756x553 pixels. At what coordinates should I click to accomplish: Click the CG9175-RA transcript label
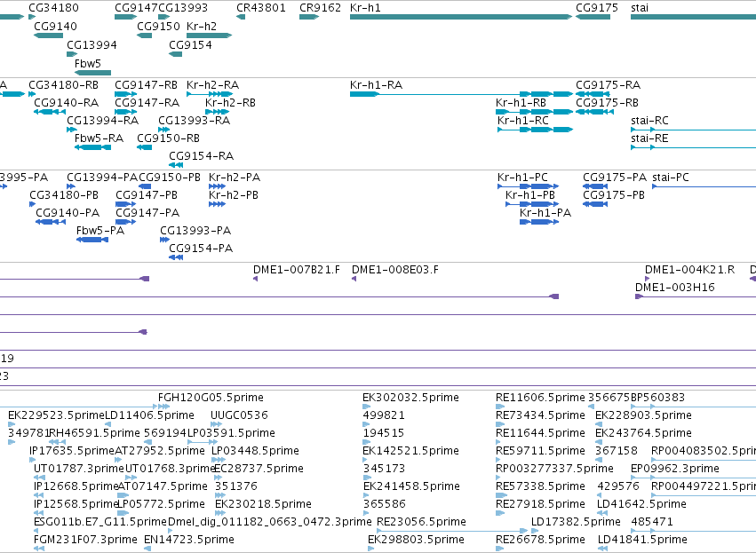(x=608, y=85)
